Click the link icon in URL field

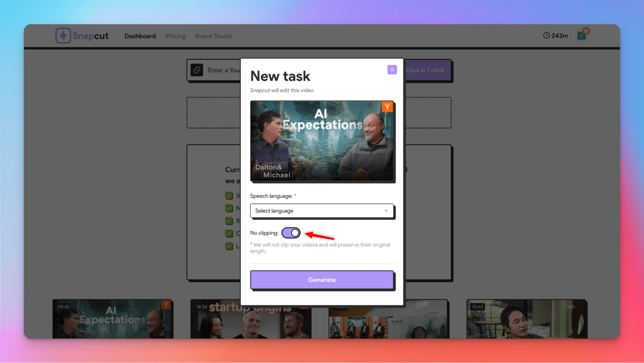197,70
